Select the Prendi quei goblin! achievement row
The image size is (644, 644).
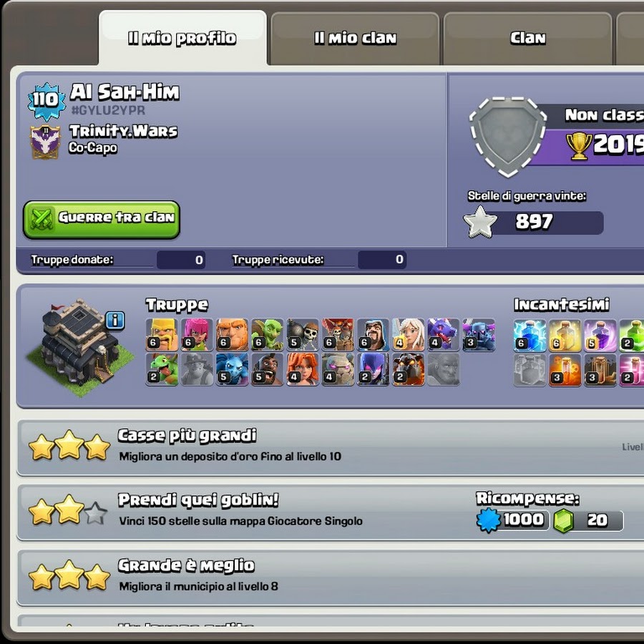[330, 512]
